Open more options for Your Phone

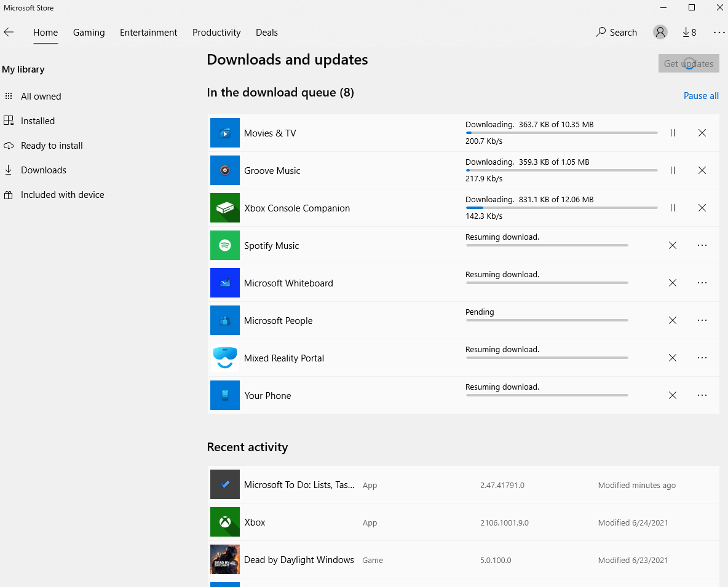pos(702,395)
